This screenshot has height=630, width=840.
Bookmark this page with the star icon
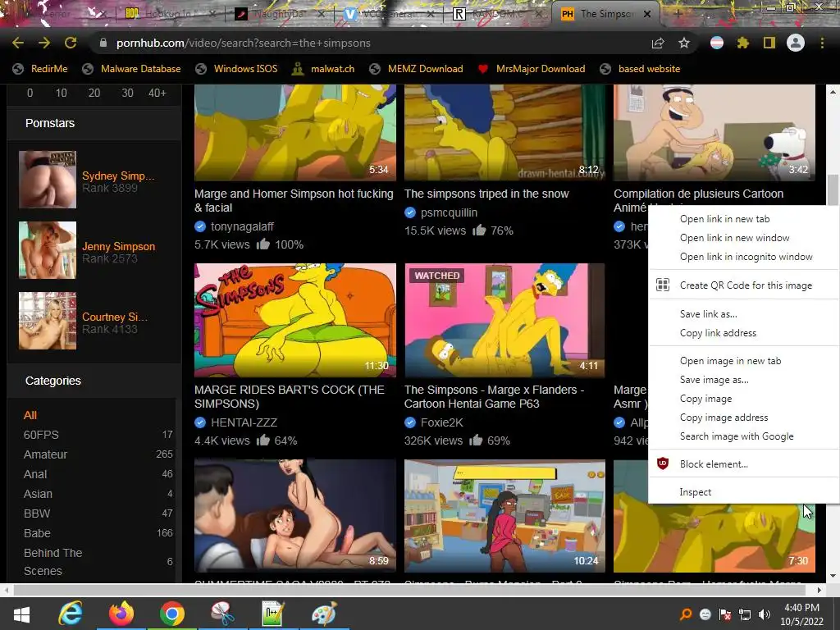pyautogui.click(x=684, y=43)
